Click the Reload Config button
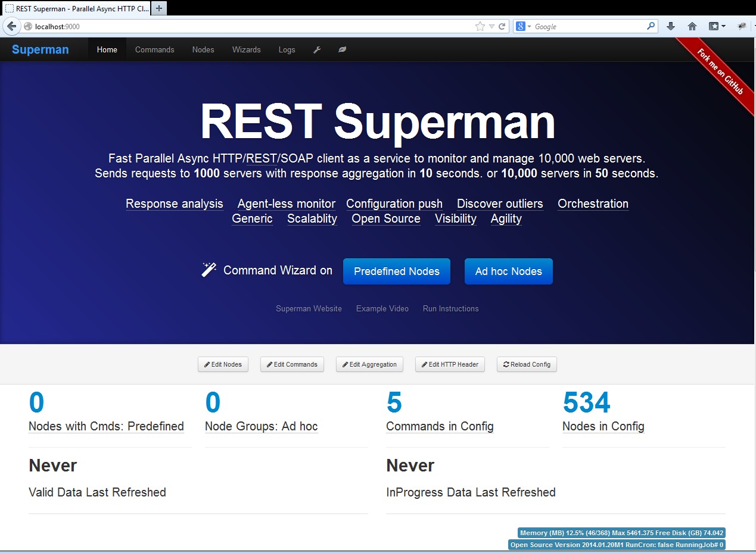756x553 pixels. pos(527,364)
